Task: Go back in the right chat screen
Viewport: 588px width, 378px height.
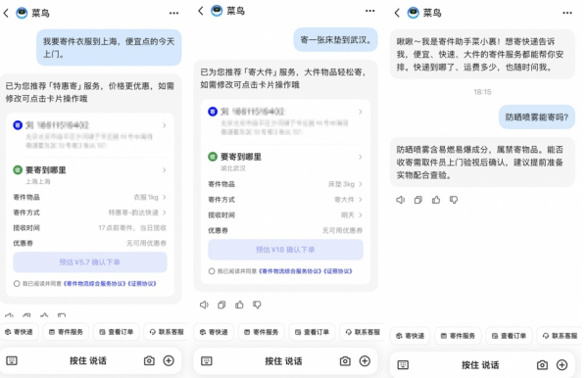Action: pyautogui.click(x=397, y=13)
